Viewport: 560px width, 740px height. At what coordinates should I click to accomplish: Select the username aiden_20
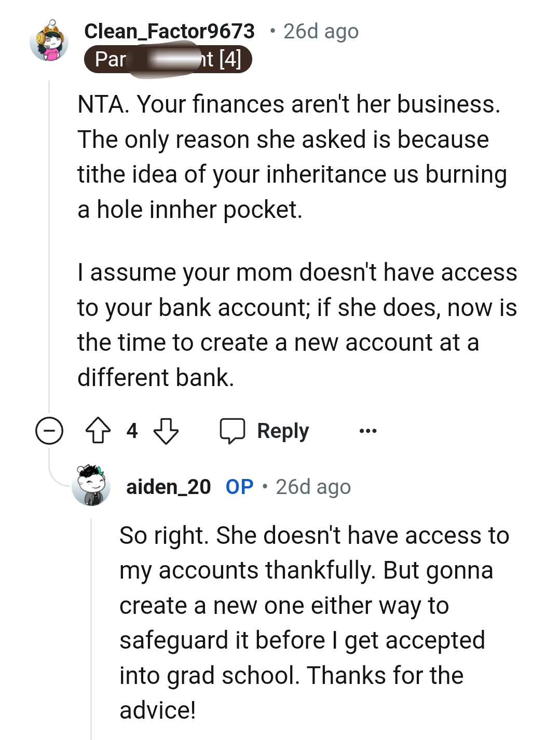coord(168,487)
